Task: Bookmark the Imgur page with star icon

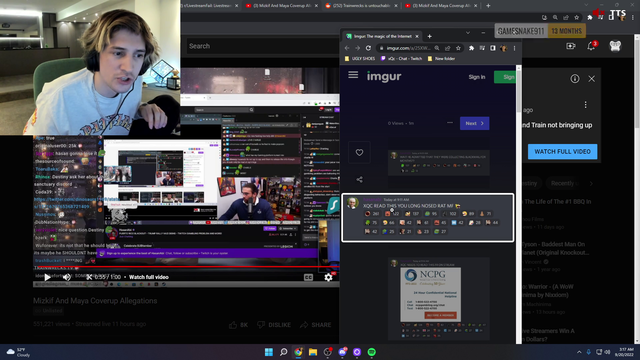Action: (458, 48)
